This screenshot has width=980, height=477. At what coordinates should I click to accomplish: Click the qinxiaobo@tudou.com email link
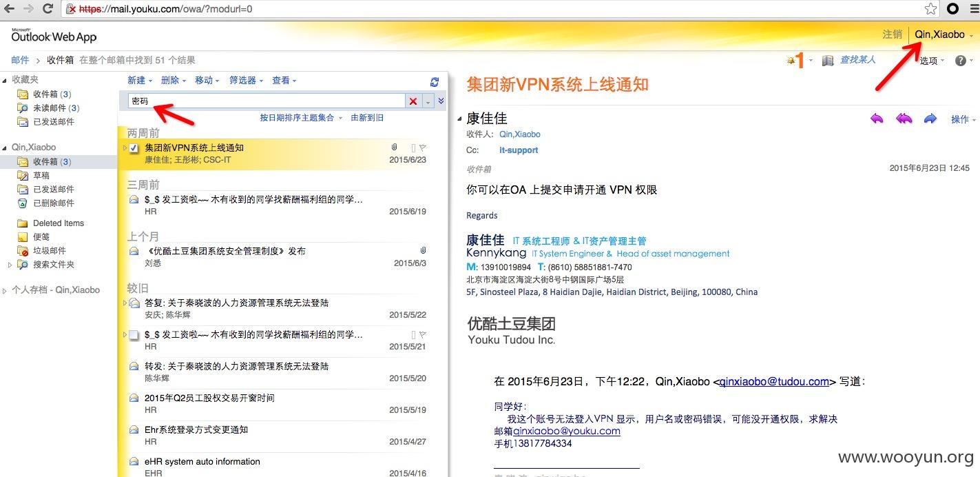coord(774,381)
